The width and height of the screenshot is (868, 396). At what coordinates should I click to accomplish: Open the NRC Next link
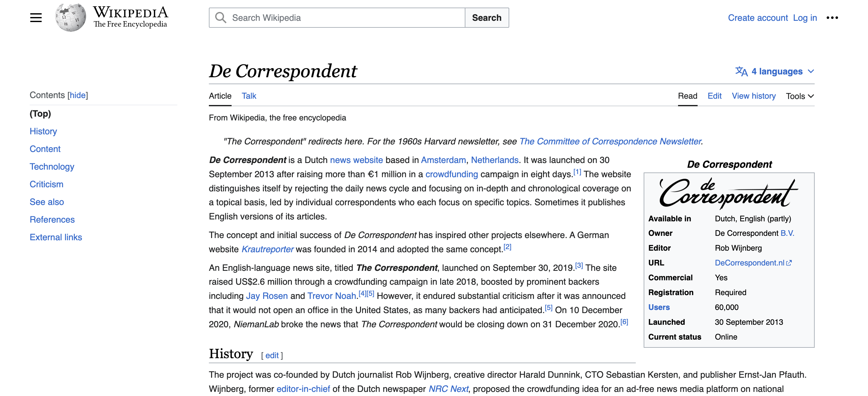click(x=448, y=389)
